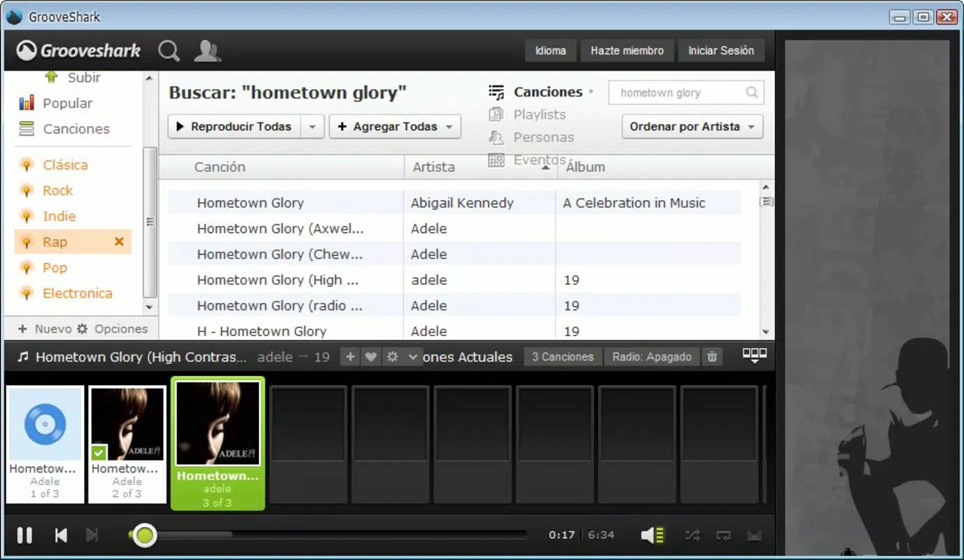Clear the queue with the trash icon
964x560 pixels.
(712, 357)
